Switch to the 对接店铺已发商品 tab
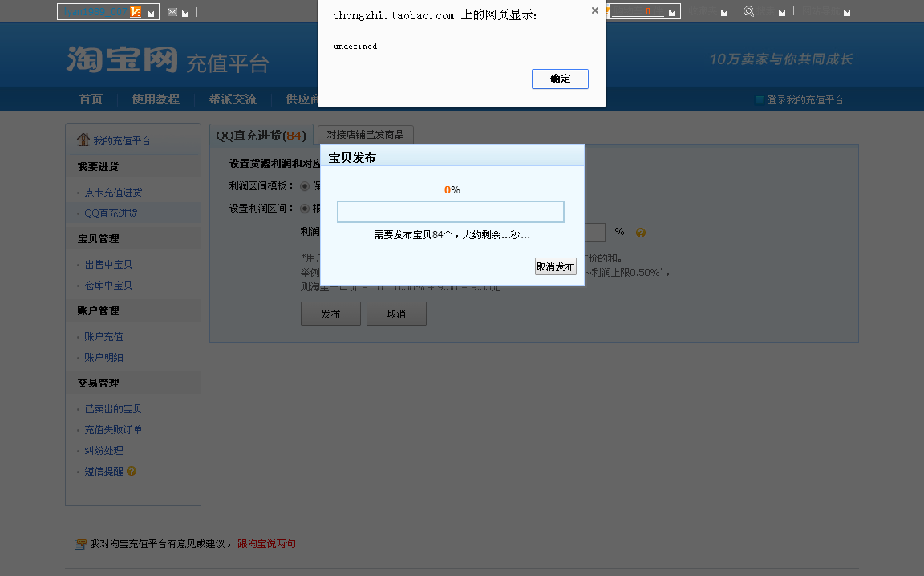The image size is (924, 576). (x=366, y=135)
